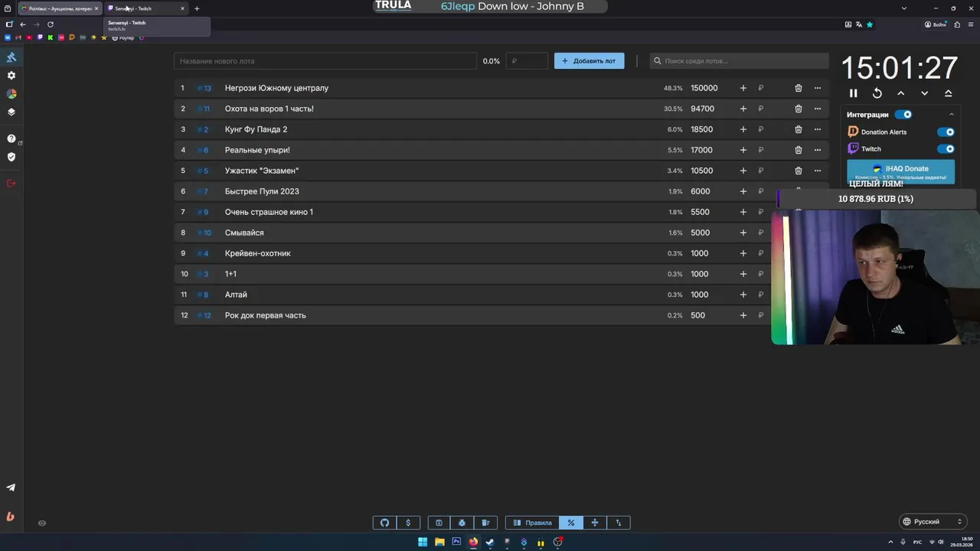Viewport: 980px width, 551px height.
Task: Open the YouTube bookmark in bookmarks bar
Action: [30, 37]
